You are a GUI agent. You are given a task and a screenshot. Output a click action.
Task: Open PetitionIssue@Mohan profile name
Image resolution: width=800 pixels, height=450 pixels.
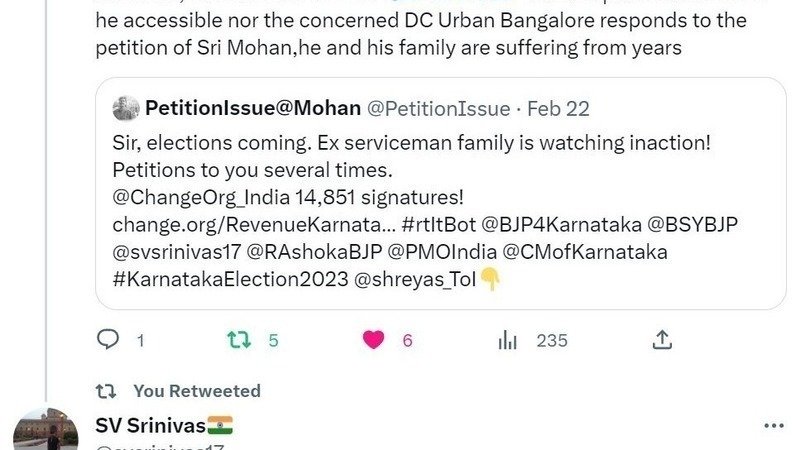tap(253, 108)
